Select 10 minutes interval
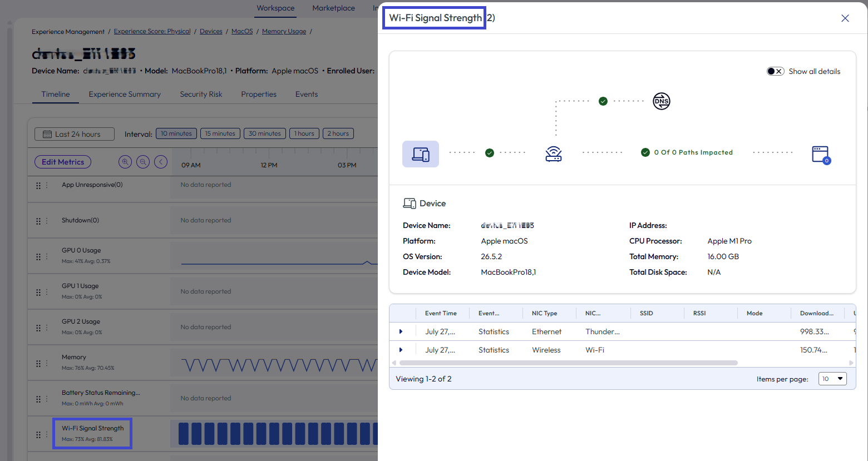Screen dimensions: 868x461 tap(176, 133)
